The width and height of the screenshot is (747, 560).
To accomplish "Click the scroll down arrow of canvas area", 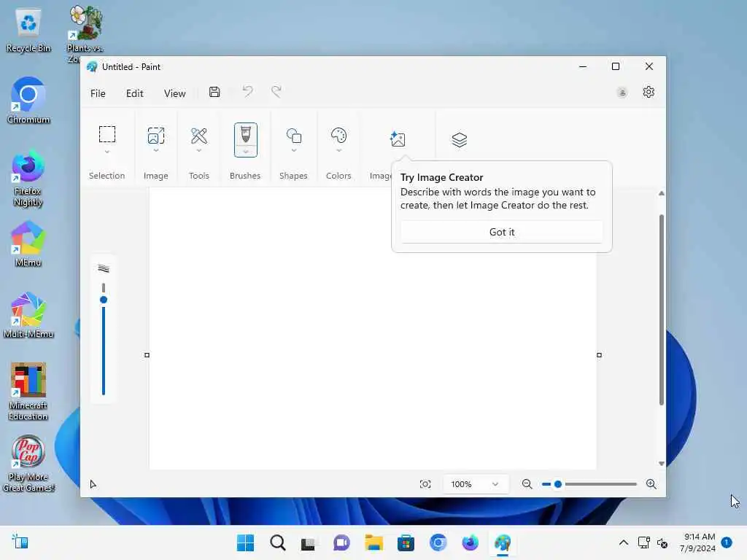I will pos(661,463).
